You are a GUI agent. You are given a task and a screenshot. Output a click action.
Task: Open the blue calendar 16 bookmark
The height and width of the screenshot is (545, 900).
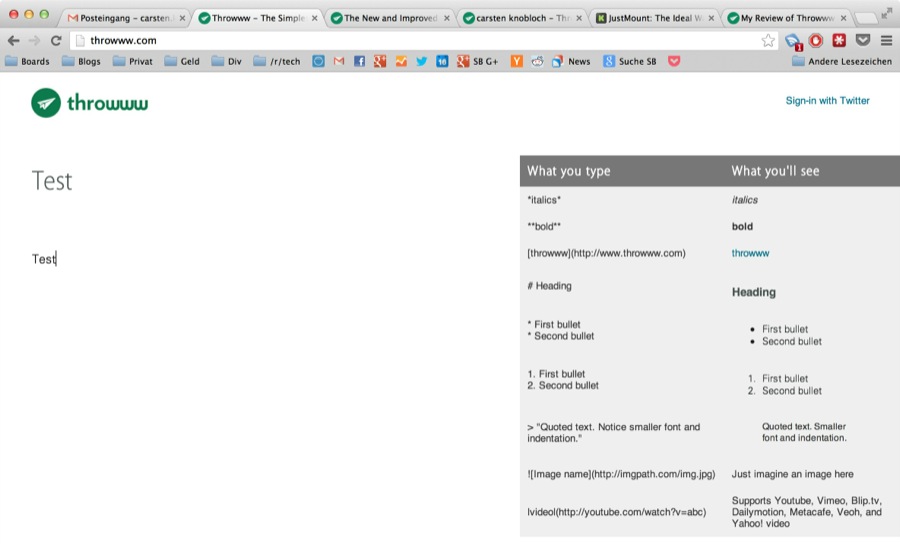click(x=442, y=61)
